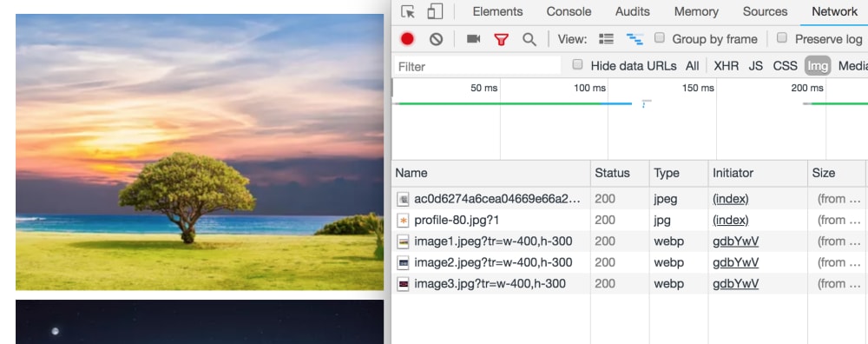
Task: Sort requests by Status column header
Action: tap(620, 174)
